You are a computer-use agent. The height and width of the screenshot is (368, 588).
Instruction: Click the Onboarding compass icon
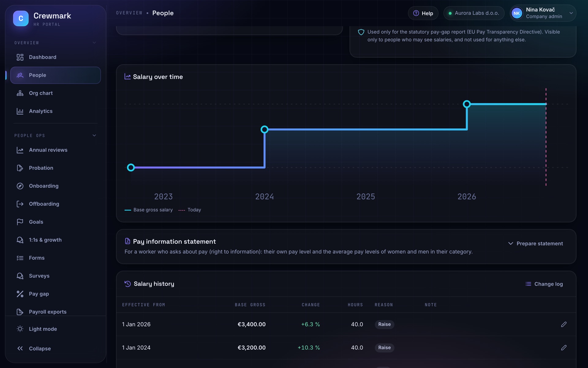(20, 186)
